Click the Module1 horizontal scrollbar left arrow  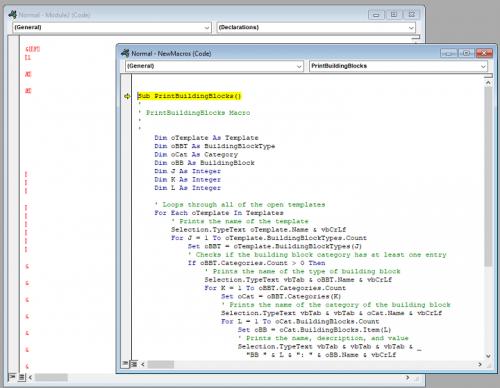click(x=30, y=377)
